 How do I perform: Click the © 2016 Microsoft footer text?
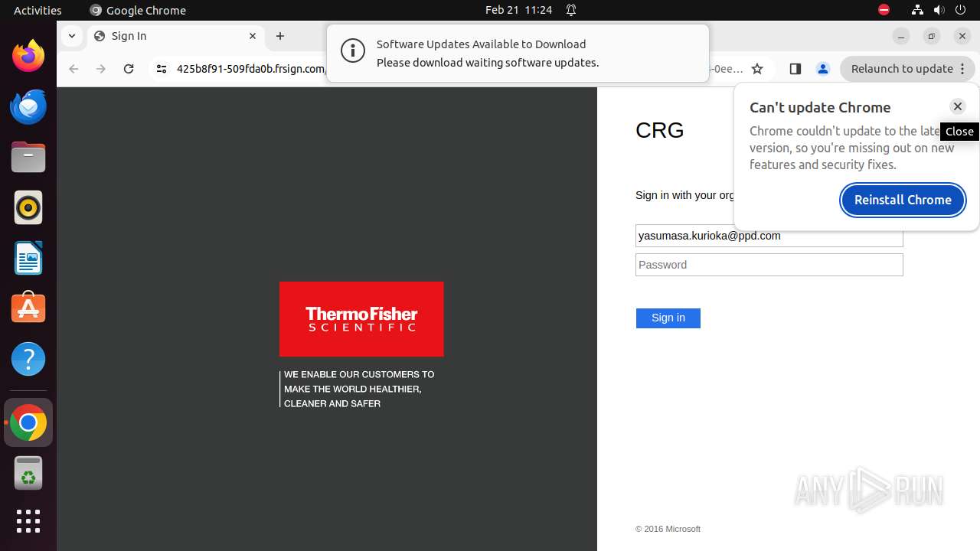pyautogui.click(x=668, y=529)
